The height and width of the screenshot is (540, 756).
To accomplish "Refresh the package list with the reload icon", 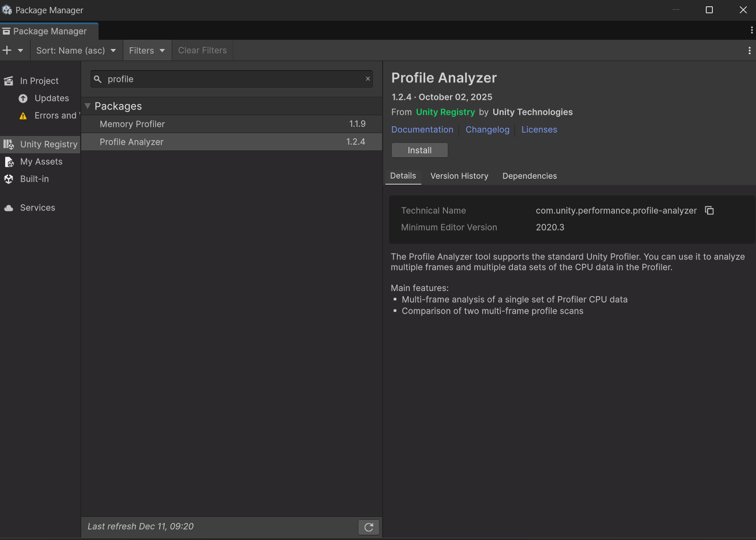I will (369, 527).
